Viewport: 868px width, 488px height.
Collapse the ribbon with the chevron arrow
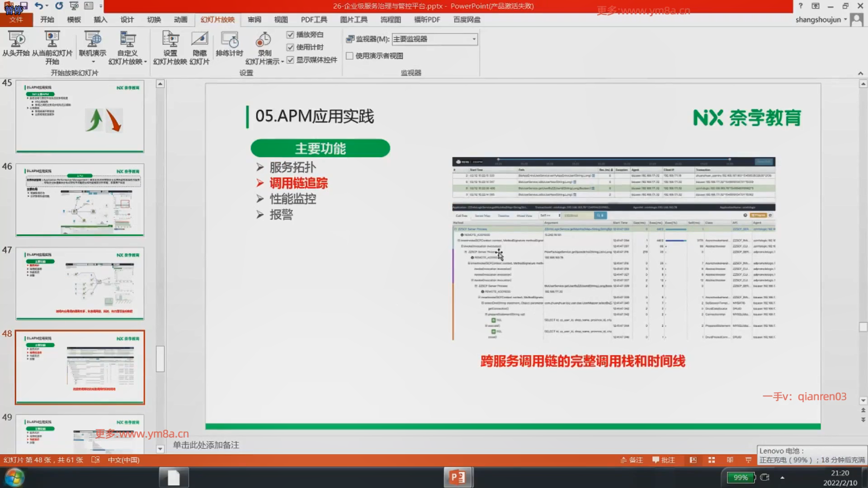coord(860,73)
